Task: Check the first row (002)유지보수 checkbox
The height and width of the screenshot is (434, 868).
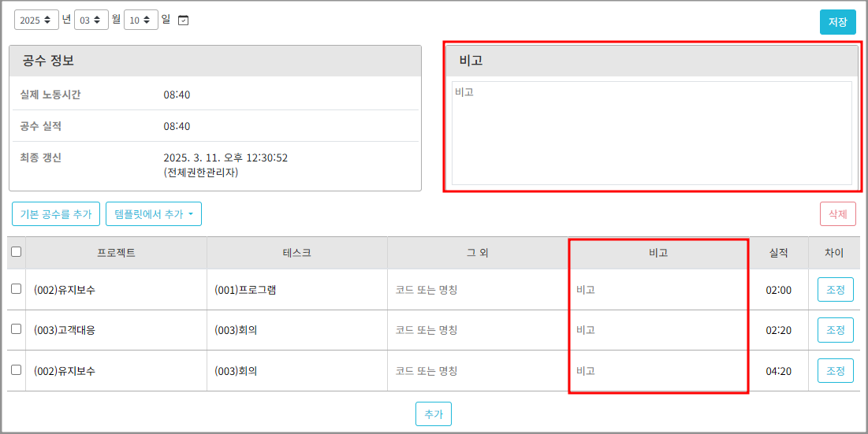Action: [x=17, y=289]
